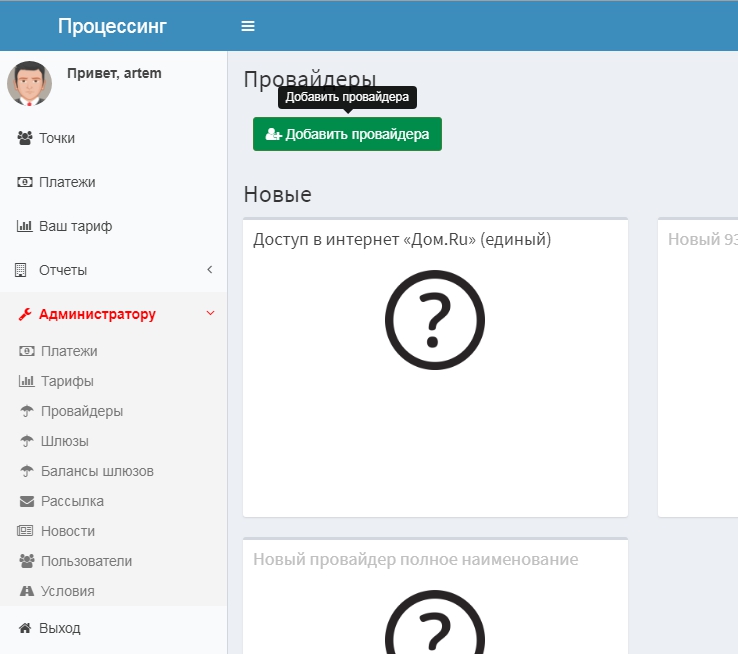The height and width of the screenshot is (654, 738).
Task: Open Шлюзы in the admin submenu
Action: coord(64,441)
